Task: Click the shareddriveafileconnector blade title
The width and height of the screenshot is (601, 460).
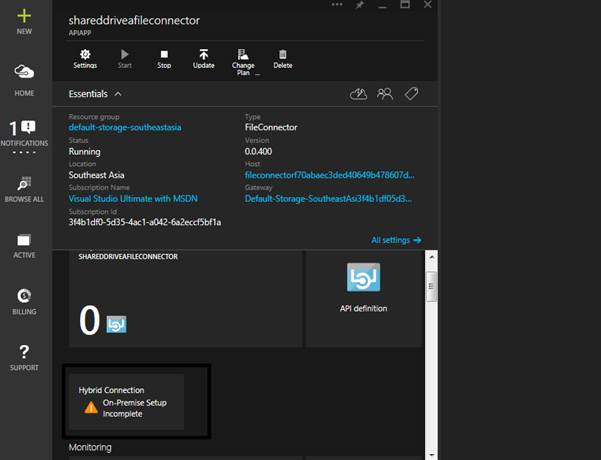Action: 134,20
